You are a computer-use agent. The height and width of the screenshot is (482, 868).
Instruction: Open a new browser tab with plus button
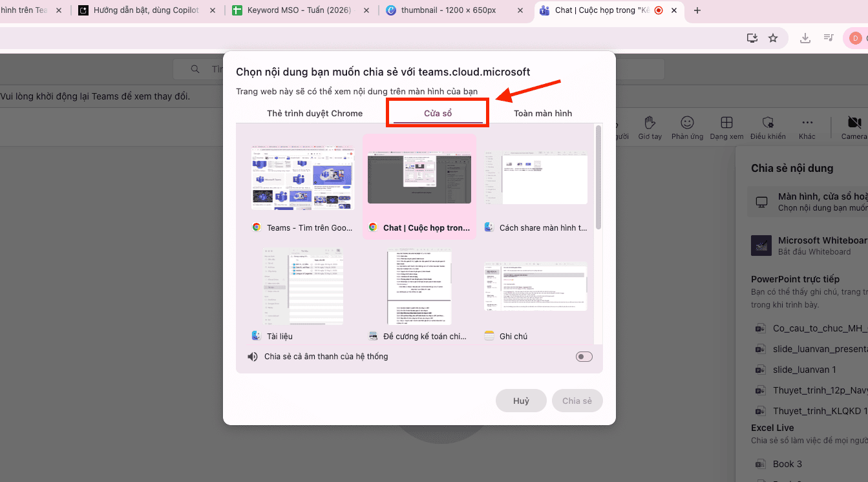click(697, 10)
